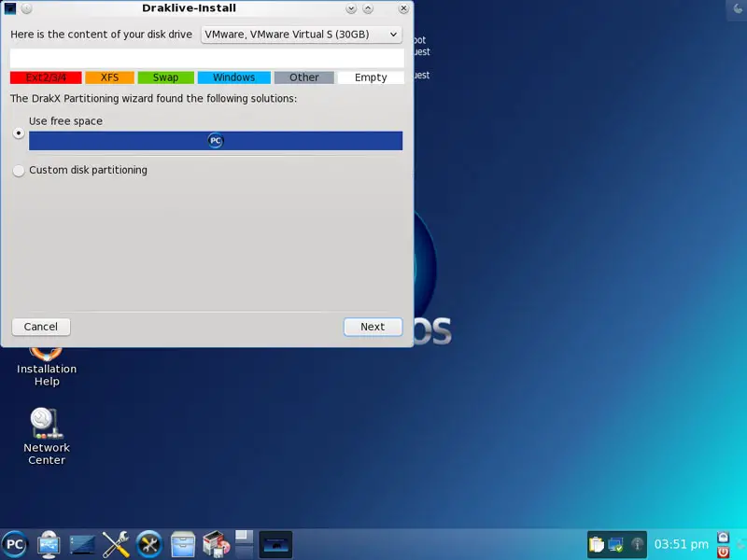Click the red power shutdown icon
The width and height of the screenshot is (747, 560).
pyautogui.click(x=723, y=552)
